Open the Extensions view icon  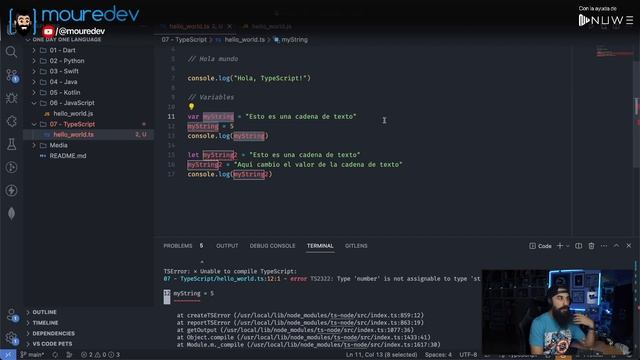11,121
